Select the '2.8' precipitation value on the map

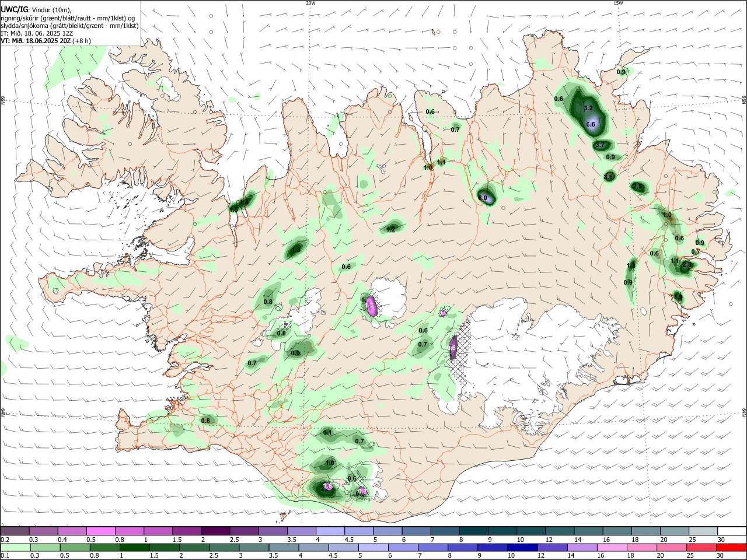pyautogui.click(x=687, y=265)
